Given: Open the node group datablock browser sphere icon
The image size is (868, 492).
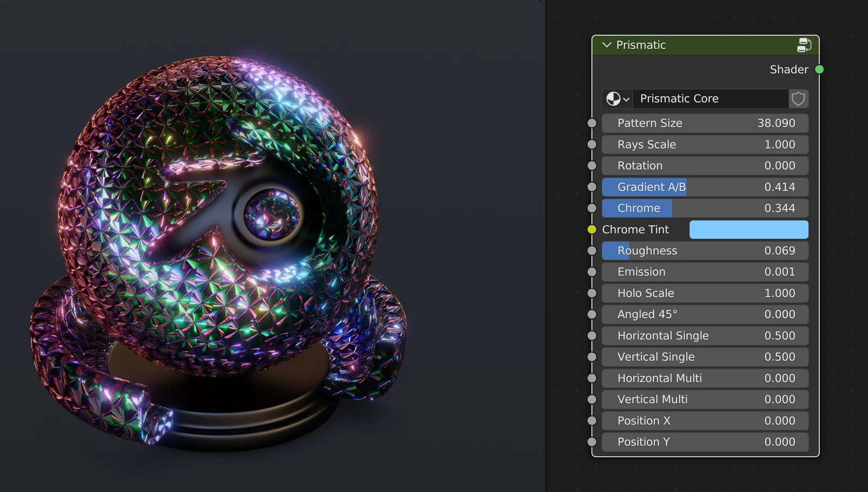Looking at the screenshot, I should tap(614, 99).
